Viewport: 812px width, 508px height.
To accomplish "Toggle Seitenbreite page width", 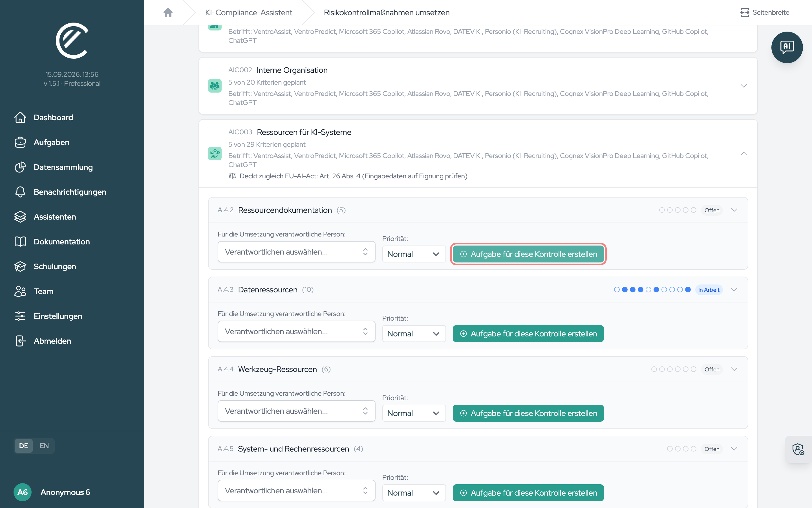I will [765, 12].
